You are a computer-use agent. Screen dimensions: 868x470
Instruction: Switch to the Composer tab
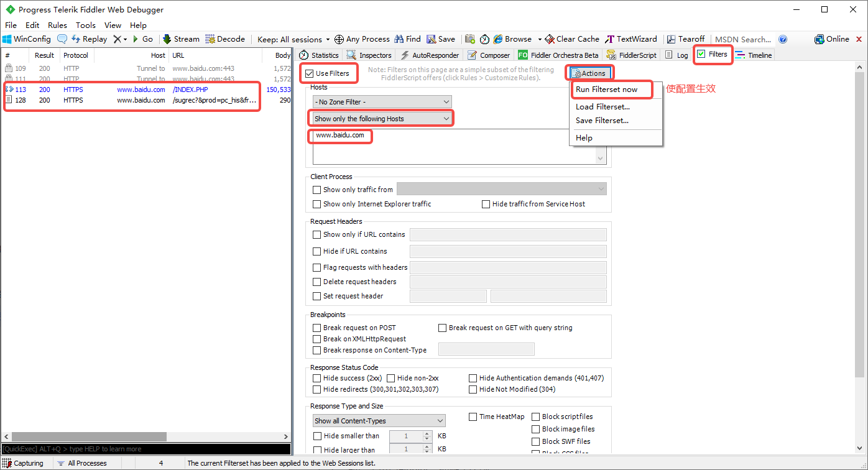pos(488,55)
